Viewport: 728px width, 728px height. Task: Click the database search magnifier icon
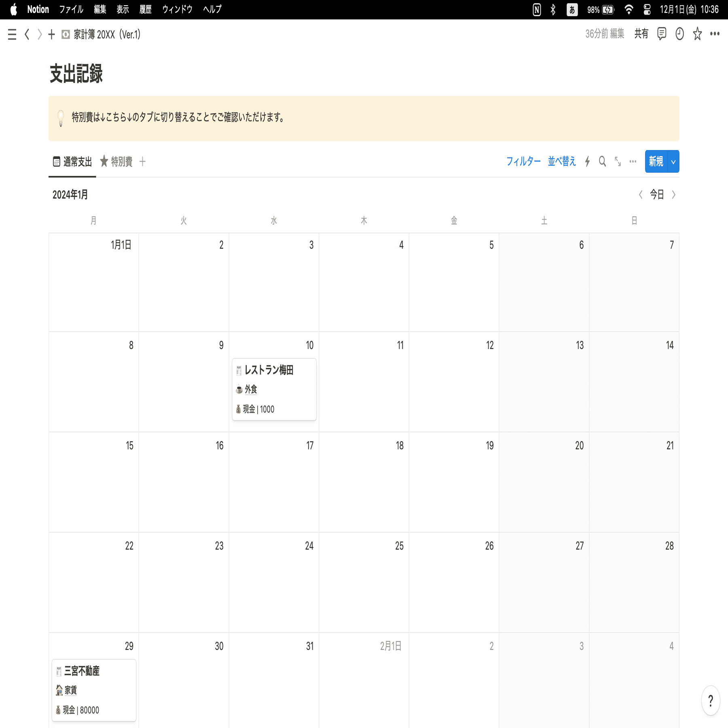602,161
